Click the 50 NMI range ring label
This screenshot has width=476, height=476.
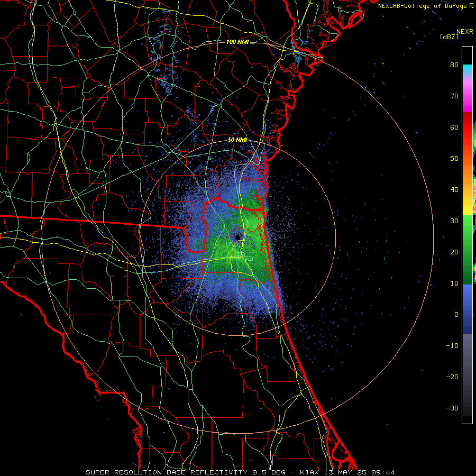click(237, 140)
